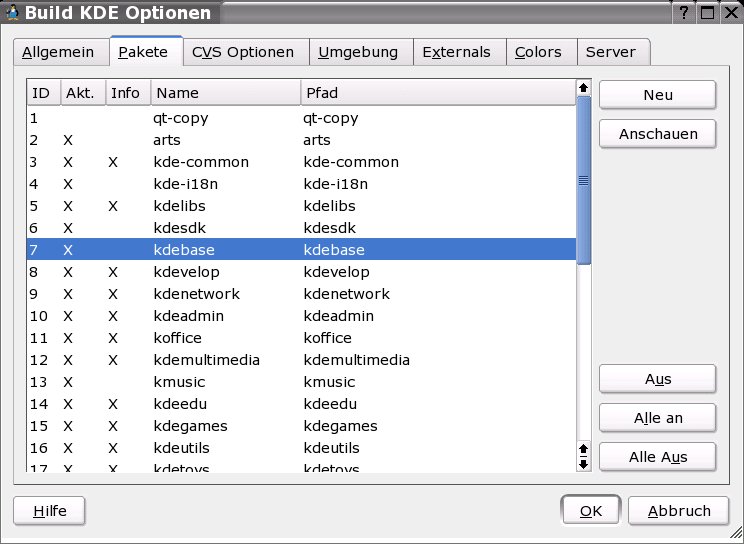This screenshot has width=744, height=544.
Task: Select the kdenetwork name entry
Action: [x=196, y=294]
